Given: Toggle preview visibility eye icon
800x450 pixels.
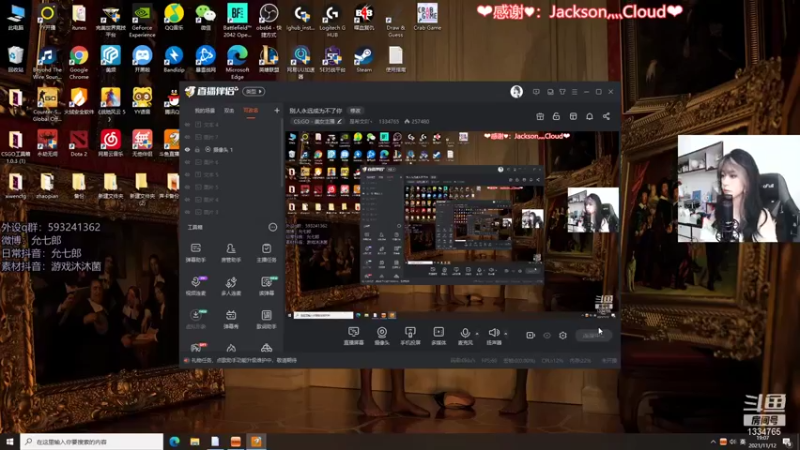Looking at the screenshot, I should click(547, 335).
